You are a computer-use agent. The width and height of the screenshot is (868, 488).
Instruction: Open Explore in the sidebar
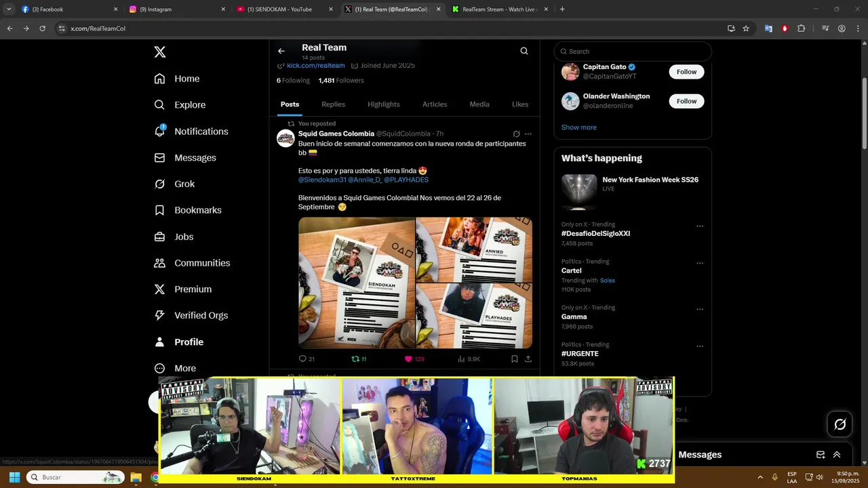tap(180, 105)
